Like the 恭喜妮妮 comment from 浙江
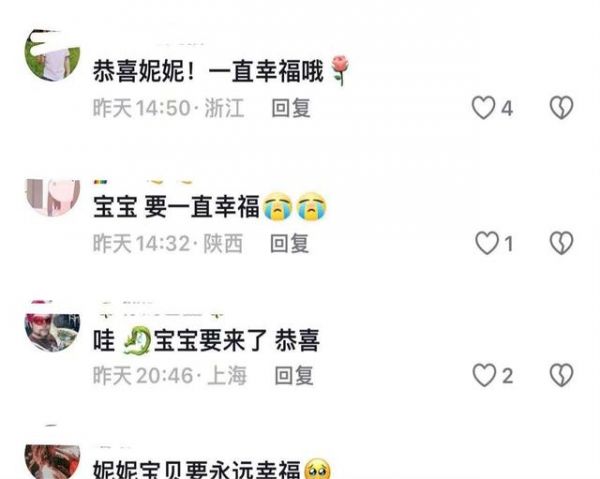 [x=483, y=108]
